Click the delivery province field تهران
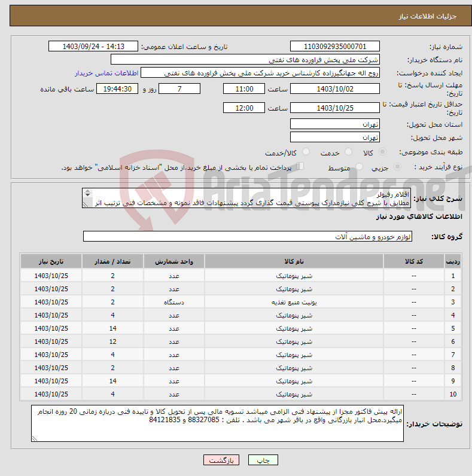 [x=335, y=124]
